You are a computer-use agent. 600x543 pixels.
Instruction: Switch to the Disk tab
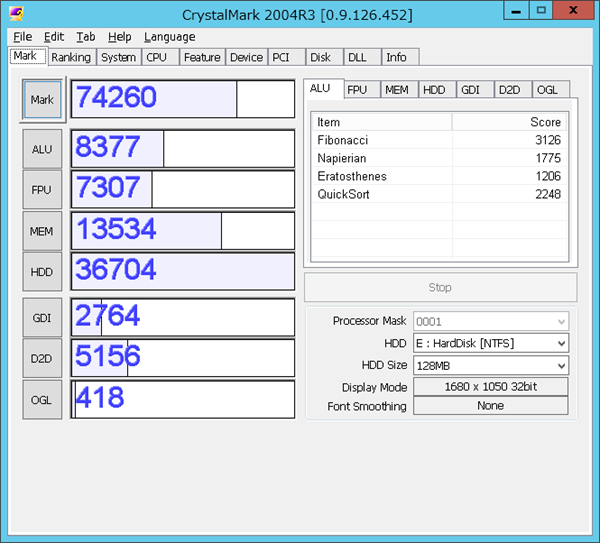(324, 57)
